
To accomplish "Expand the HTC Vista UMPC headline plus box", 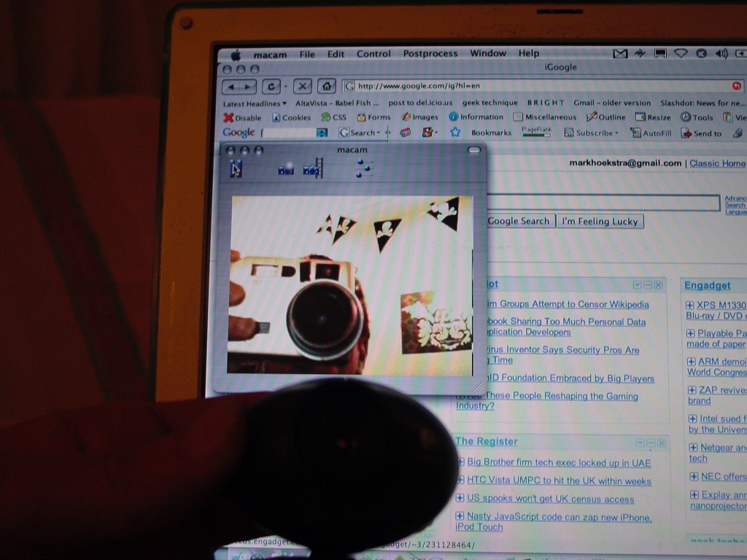I will (461, 480).
